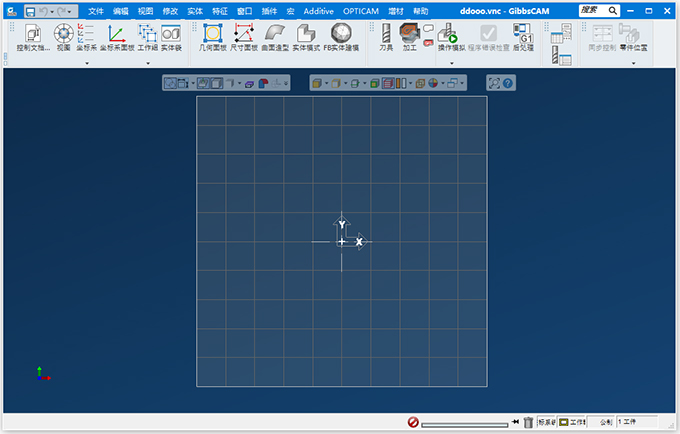Open the dropdown next to four-colored circle

(x=442, y=83)
